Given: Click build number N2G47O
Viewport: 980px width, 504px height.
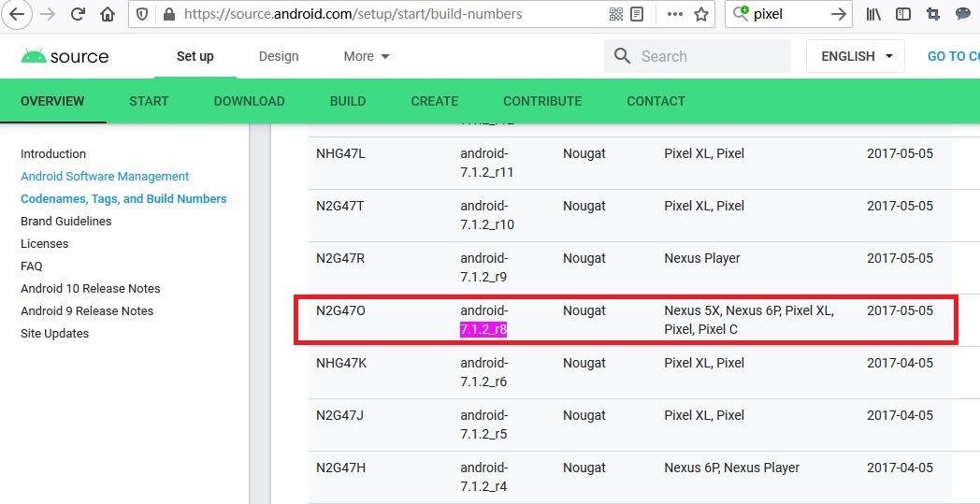Looking at the screenshot, I should [x=341, y=310].
